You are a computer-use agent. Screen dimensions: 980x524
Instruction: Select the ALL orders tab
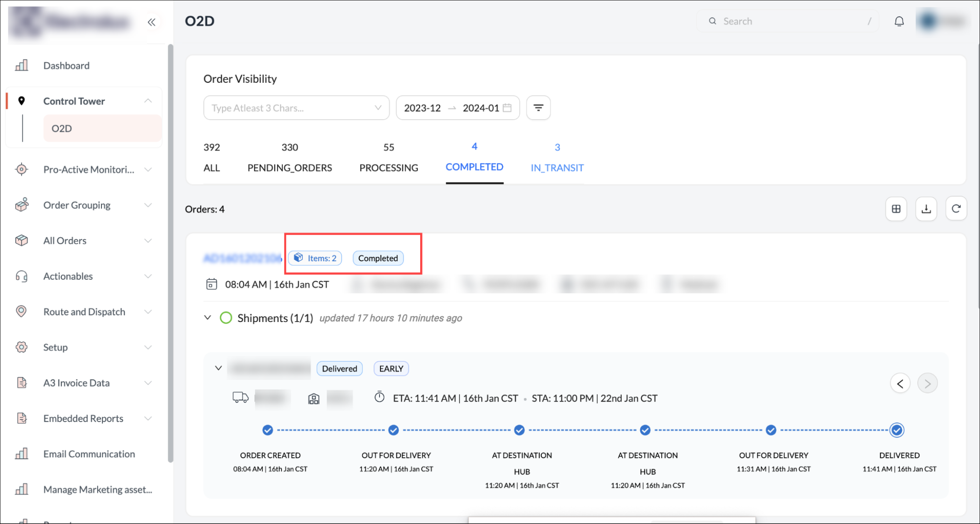pyautogui.click(x=212, y=158)
